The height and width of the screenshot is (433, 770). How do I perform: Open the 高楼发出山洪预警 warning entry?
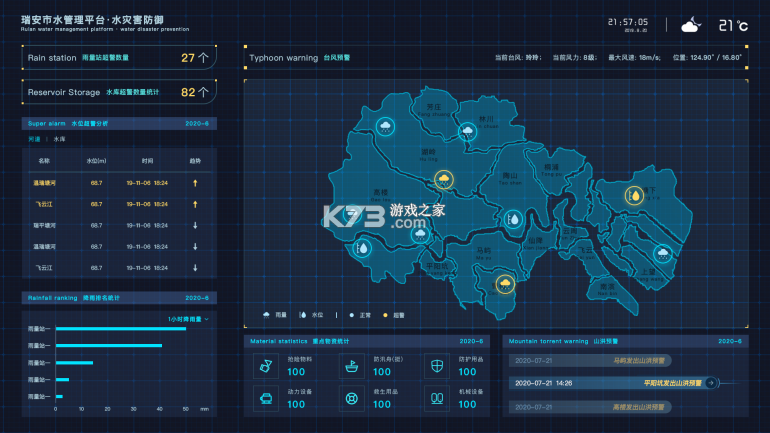590,407
